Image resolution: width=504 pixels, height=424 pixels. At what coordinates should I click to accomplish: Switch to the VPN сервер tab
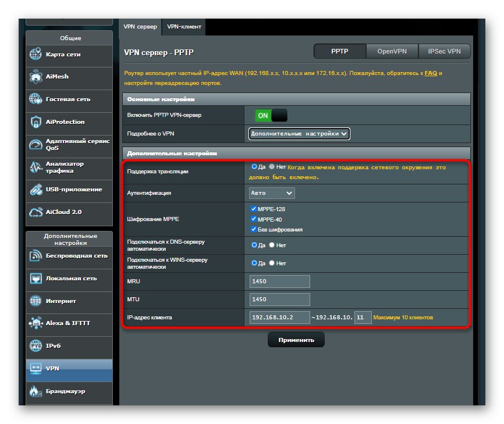coord(140,27)
